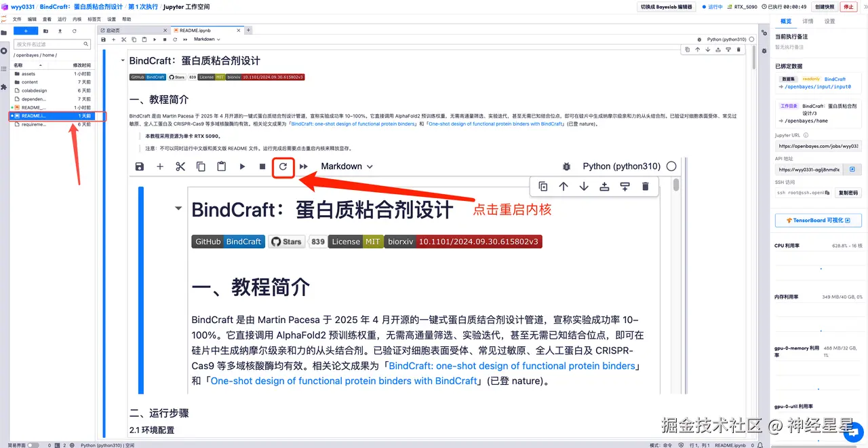This screenshot has width=868, height=448.
Task: Open the debugger panel in the right sidebar
Action: [764, 51]
